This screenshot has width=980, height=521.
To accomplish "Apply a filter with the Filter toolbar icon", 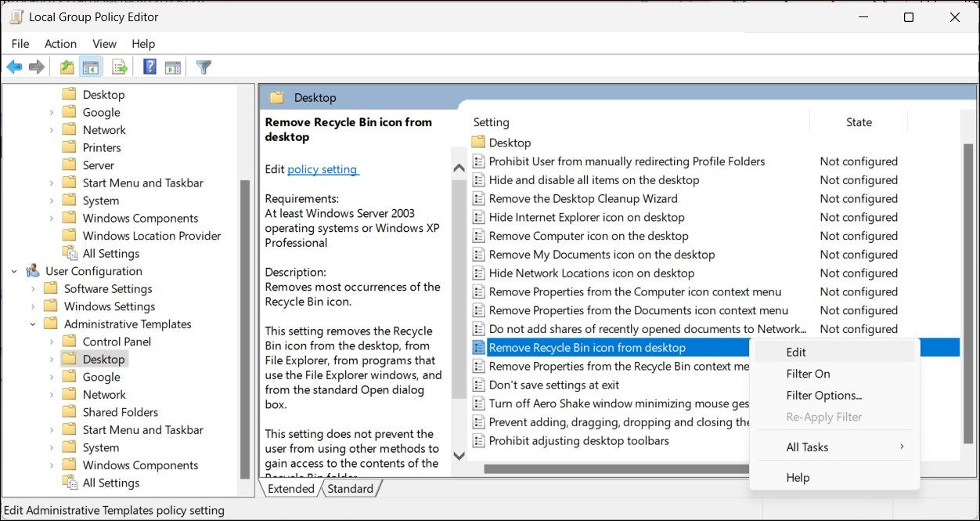I will [x=203, y=67].
